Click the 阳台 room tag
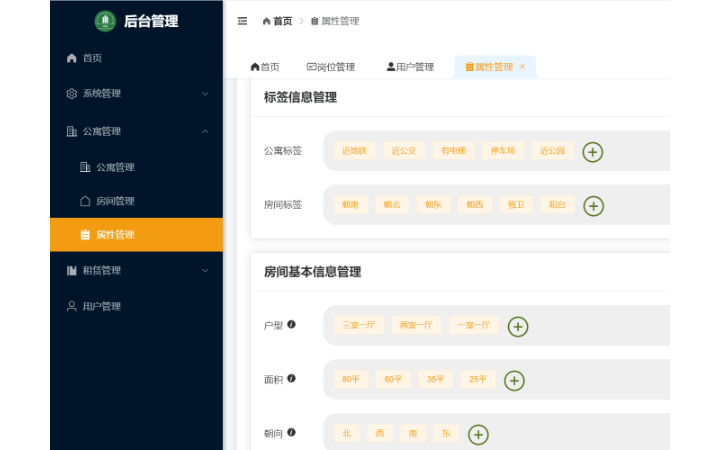 pos(557,205)
